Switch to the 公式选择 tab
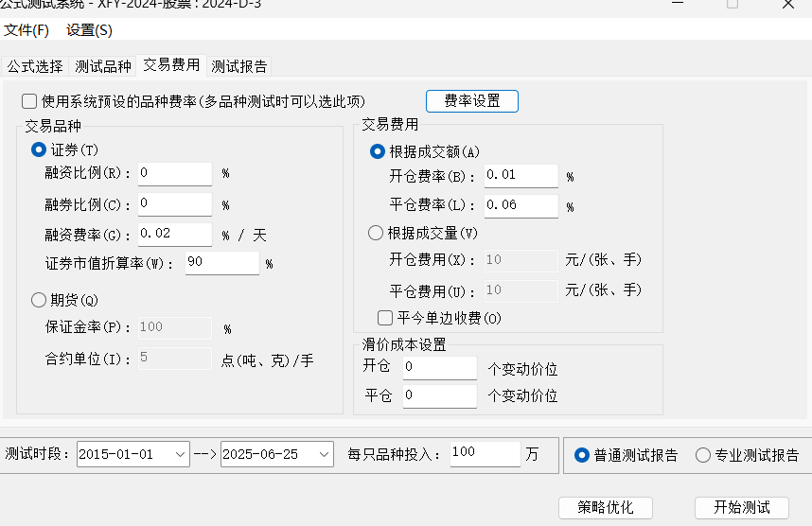This screenshot has height=526, width=812. coord(35,66)
